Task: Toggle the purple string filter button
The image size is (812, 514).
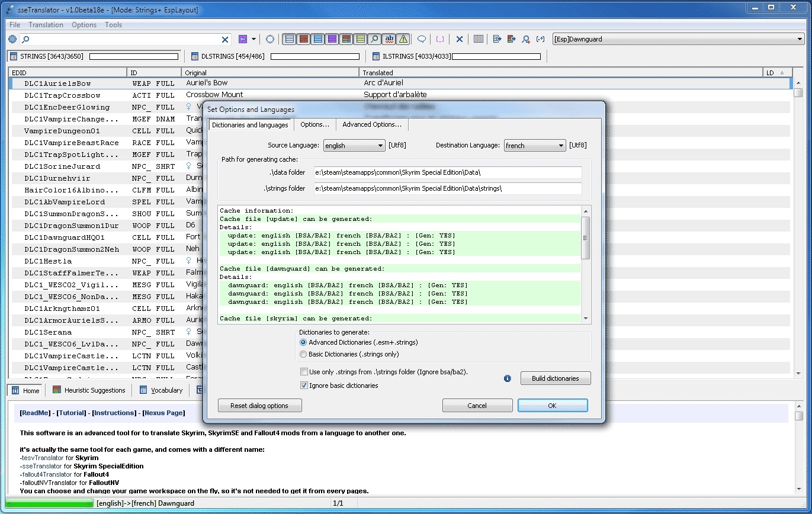Action: click(x=332, y=39)
